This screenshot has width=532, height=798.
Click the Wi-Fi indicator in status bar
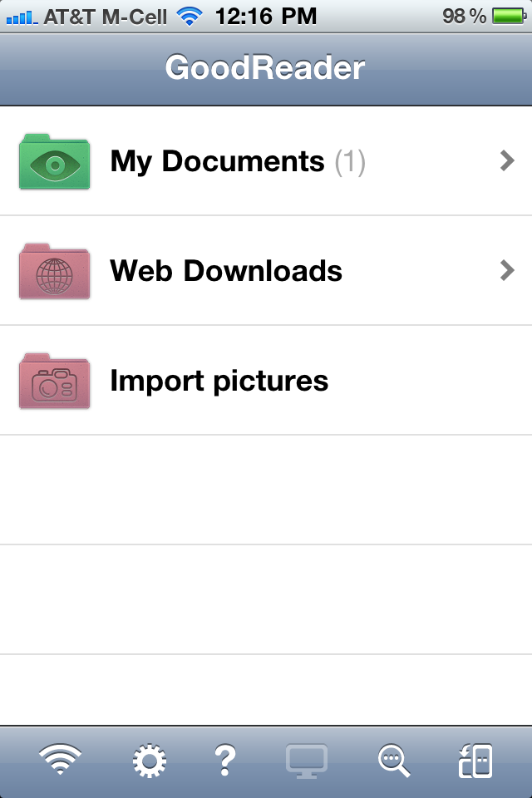pos(190,16)
